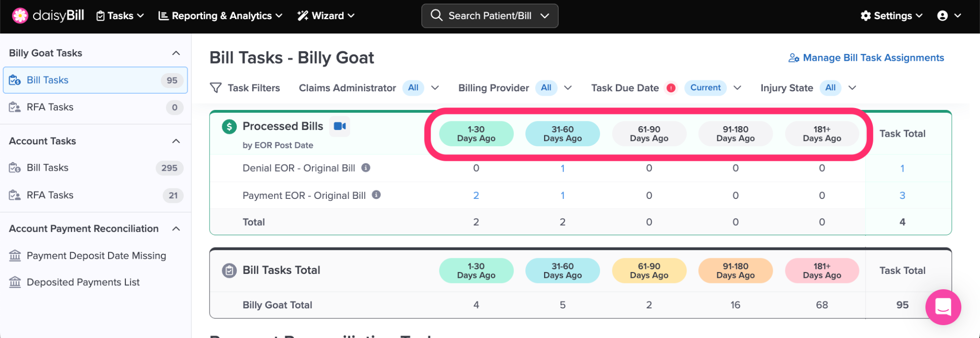Click the Task Filters funnel icon
The width and height of the screenshot is (980, 338).
point(216,88)
